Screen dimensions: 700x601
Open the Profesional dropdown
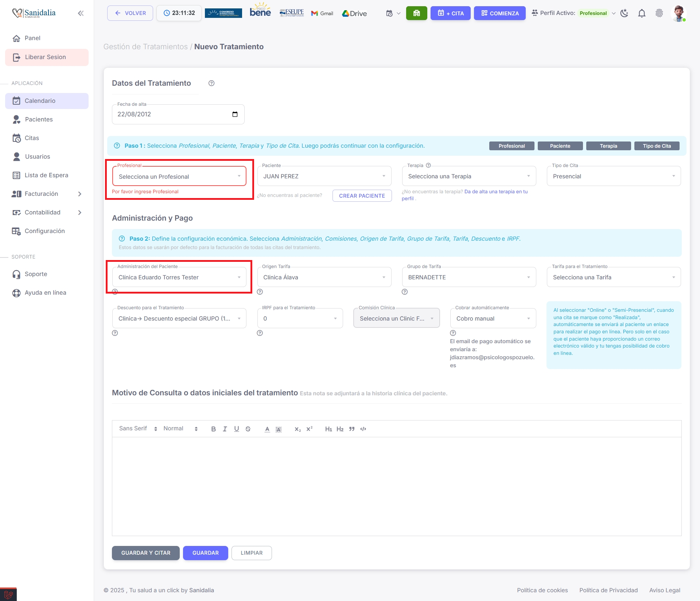pyautogui.click(x=179, y=177)
